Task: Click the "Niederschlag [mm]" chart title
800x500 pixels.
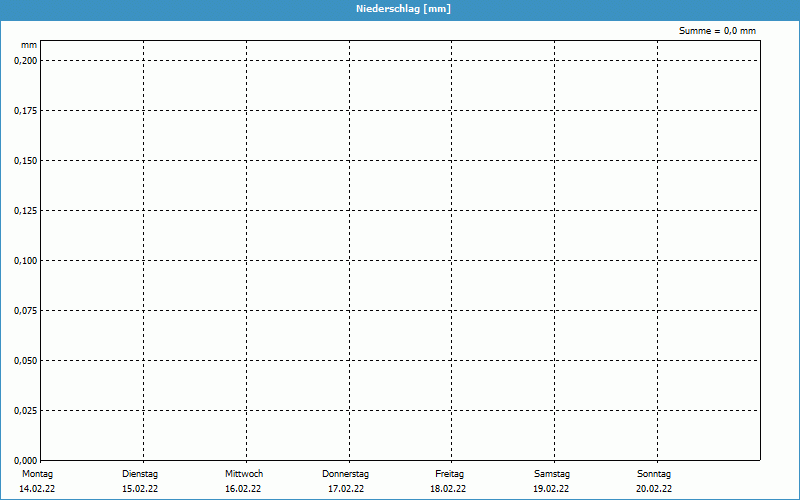Action: pyautogui.click(x=402, y=9)
